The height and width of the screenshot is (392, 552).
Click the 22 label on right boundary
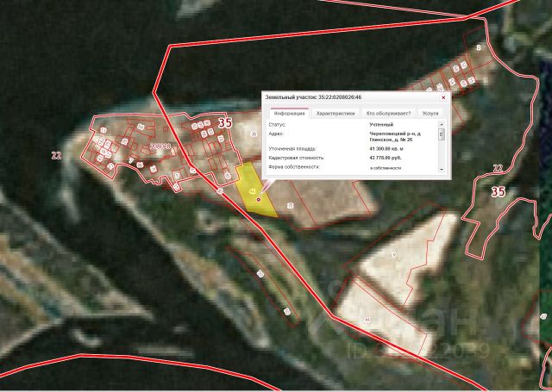click(498, 168)
